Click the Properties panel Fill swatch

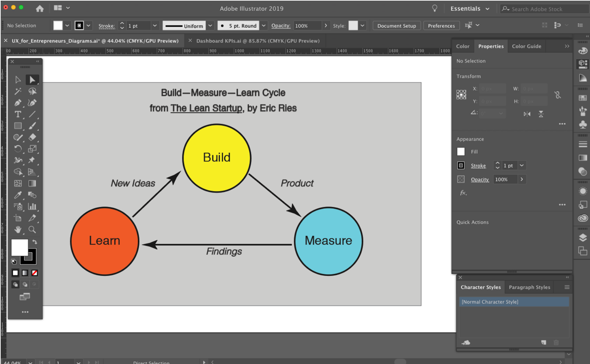pos(461,151)
